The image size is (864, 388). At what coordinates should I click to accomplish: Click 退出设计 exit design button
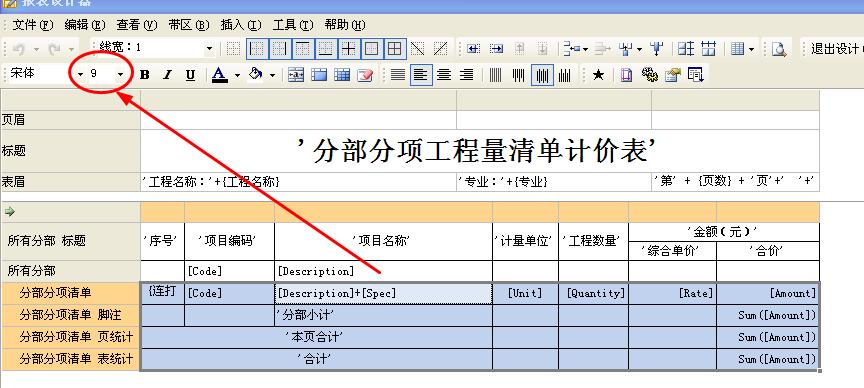834,49
